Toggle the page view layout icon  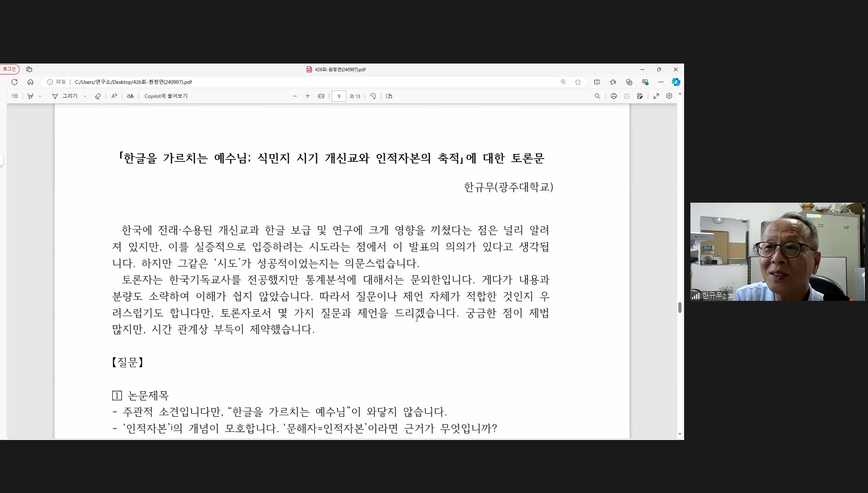coord(389,96)
